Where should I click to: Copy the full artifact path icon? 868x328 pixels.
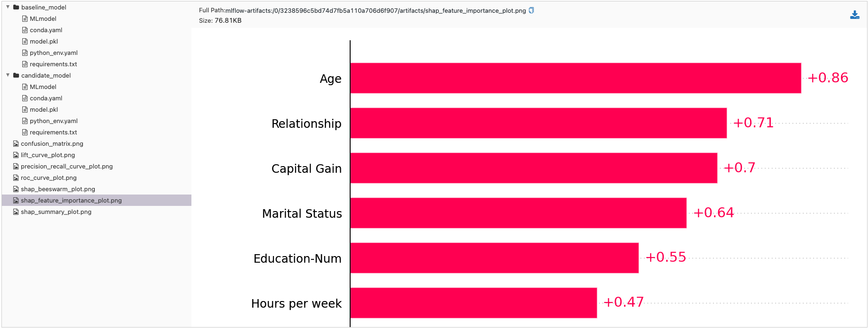(531, 10)
